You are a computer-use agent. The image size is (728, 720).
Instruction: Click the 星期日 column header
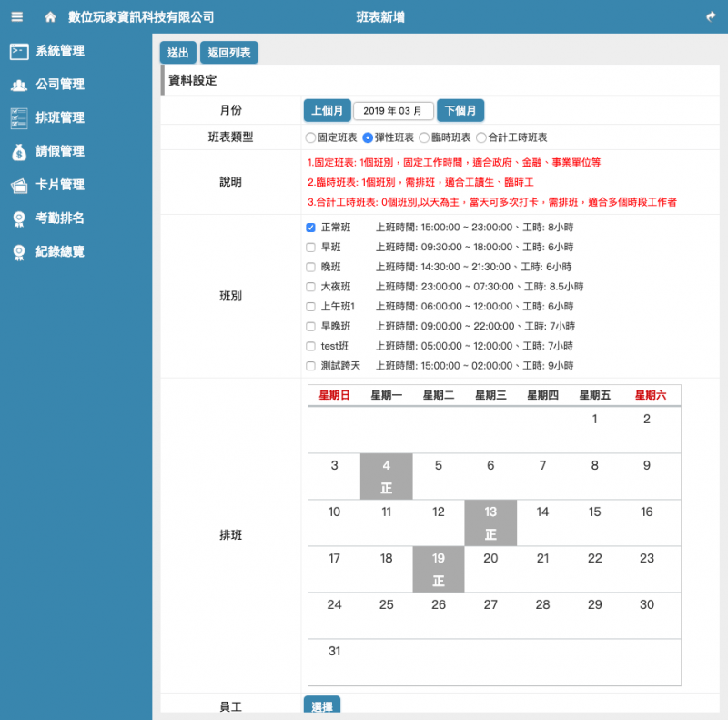[334, 395]
